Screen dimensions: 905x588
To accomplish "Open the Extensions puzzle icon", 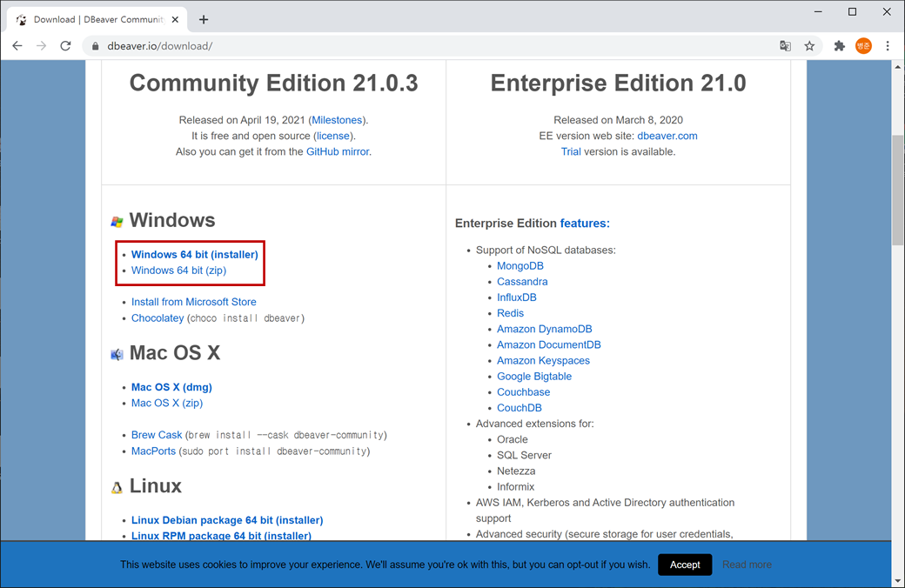I will click(x=839, y=45).
